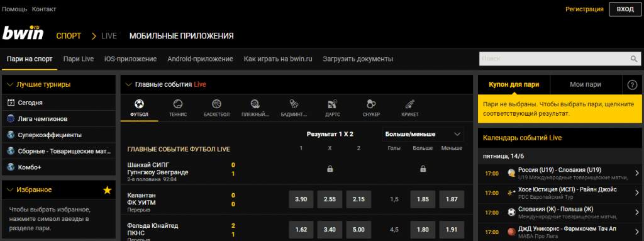Image resolution: width=644 pixels, height=241 pixels.
Task: Click the Суперкоэффициенты globe icon
Action: [11, 135]
